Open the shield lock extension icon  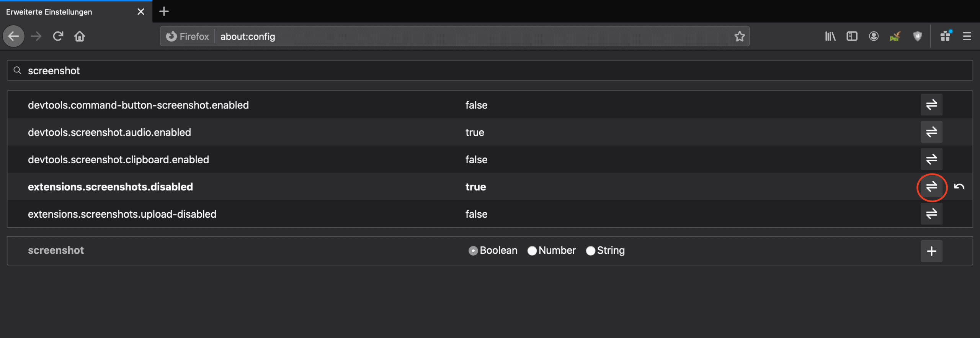tap(918, 36)
